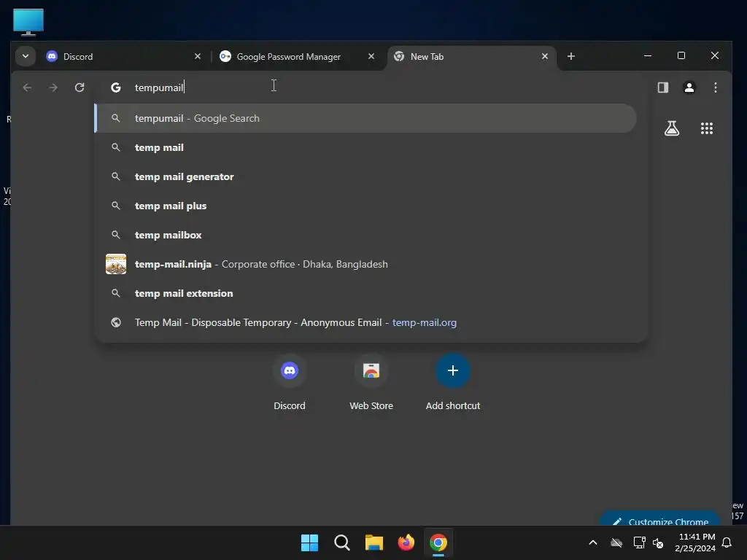Open network status tray icon
The width and height of the screenshot is (747, 560).
(x=639, y=542)
